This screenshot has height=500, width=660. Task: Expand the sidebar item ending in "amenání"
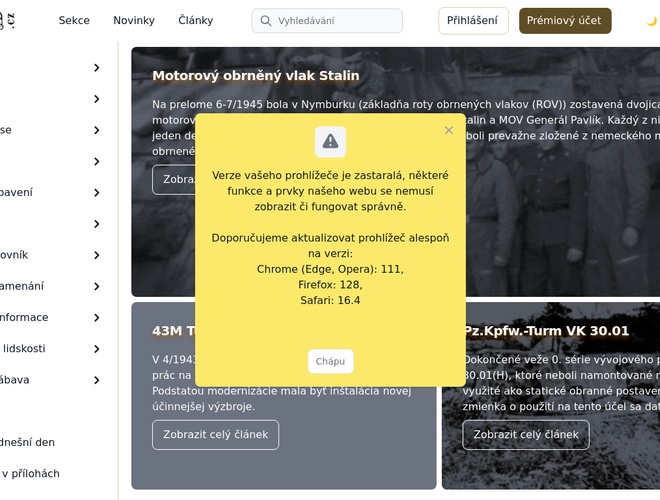97,286
